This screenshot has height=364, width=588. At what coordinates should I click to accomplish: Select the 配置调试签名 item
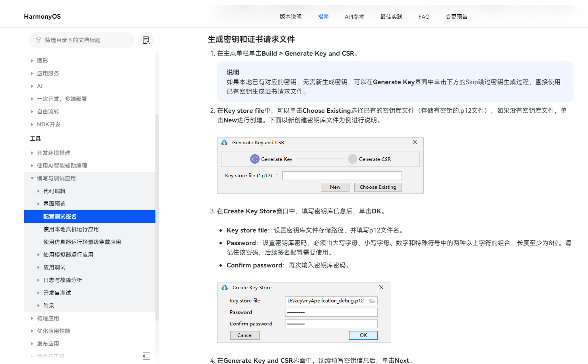tap(90, 217)
